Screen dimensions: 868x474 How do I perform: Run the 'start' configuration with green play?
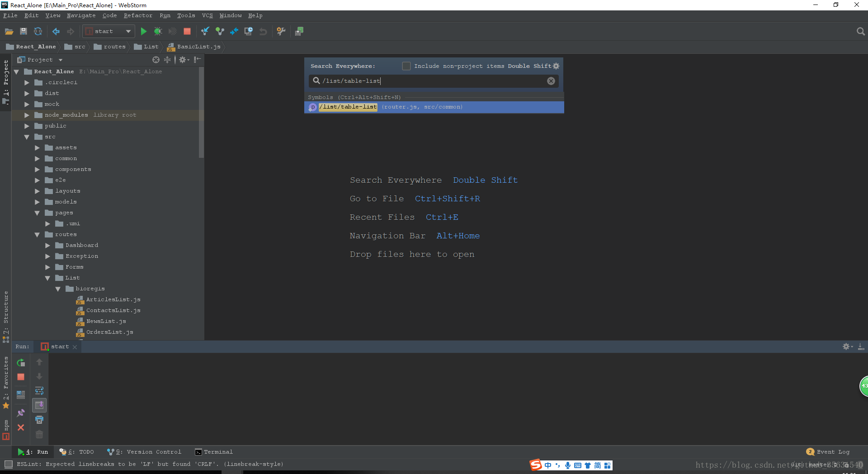(143, 31)
